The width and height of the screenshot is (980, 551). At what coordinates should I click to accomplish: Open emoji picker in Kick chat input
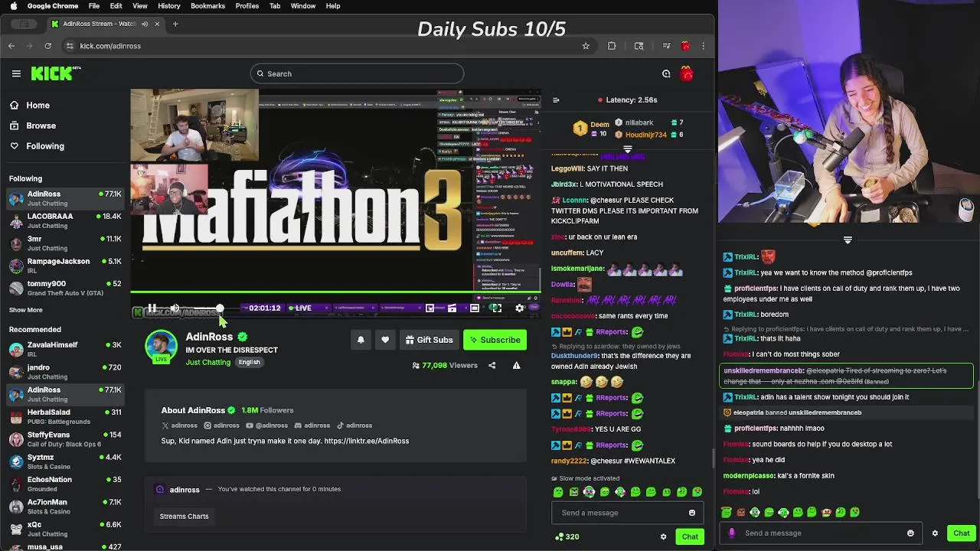pyautogui.click(x=692, y=513)
